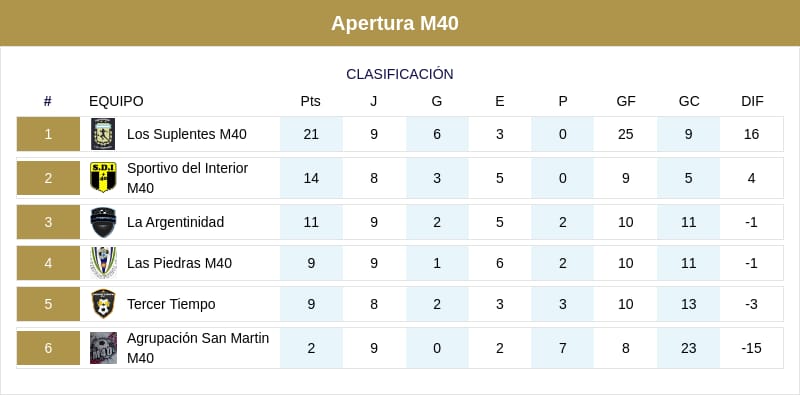Viewport: 800px width, 419px height.
Task: Open Tercer Tiempo team name link
Action: (171, 304)
